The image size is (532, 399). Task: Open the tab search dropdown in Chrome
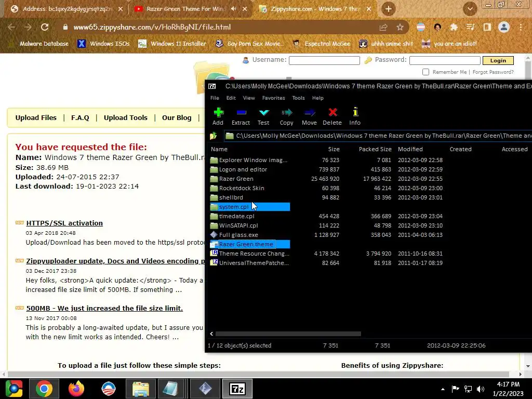point(470,9)
